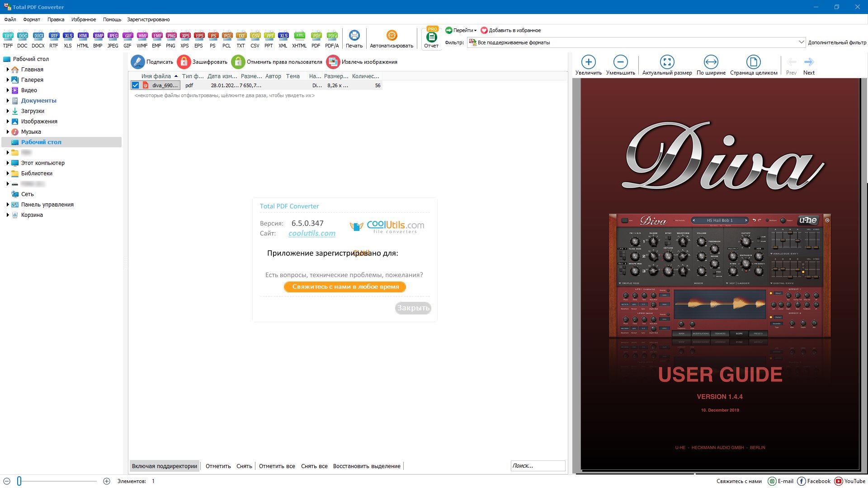This screenshot has height=488, width=868.
Task: Click the Sign (Подписать) PDF icon
Action: [138, 62]
